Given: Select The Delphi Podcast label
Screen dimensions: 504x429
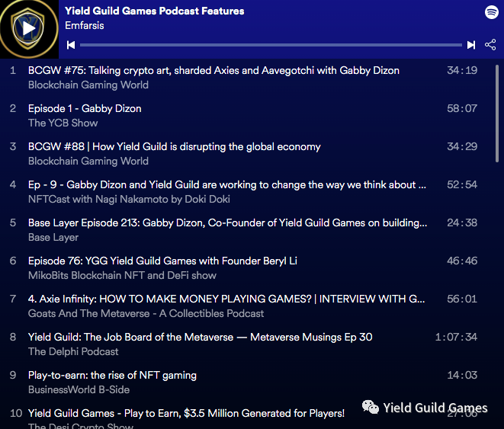Looking at the screenshot, I should click(x=73, y=351).
